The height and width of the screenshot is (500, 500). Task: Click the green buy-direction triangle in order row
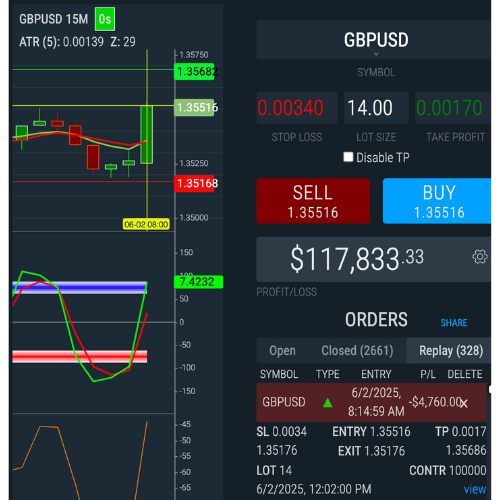coord(328,403)
